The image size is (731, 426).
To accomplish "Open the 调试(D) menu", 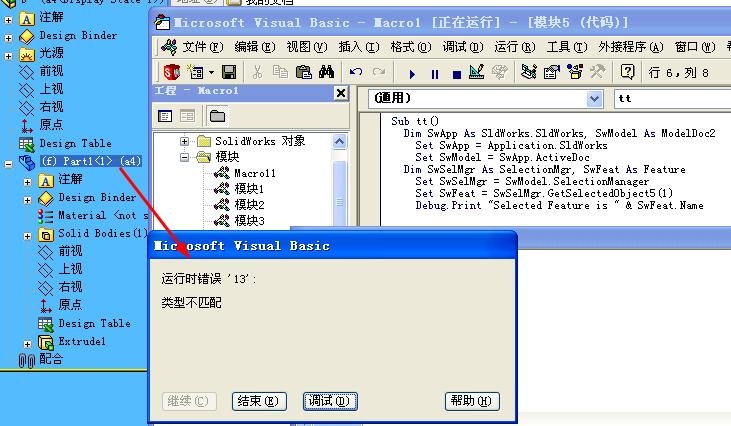I will coord(463,47).
